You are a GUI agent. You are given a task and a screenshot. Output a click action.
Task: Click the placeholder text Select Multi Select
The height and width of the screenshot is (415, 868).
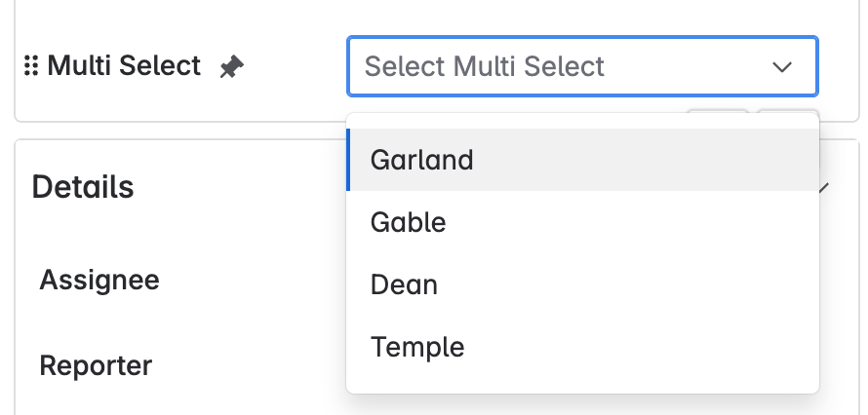[485, 67]
